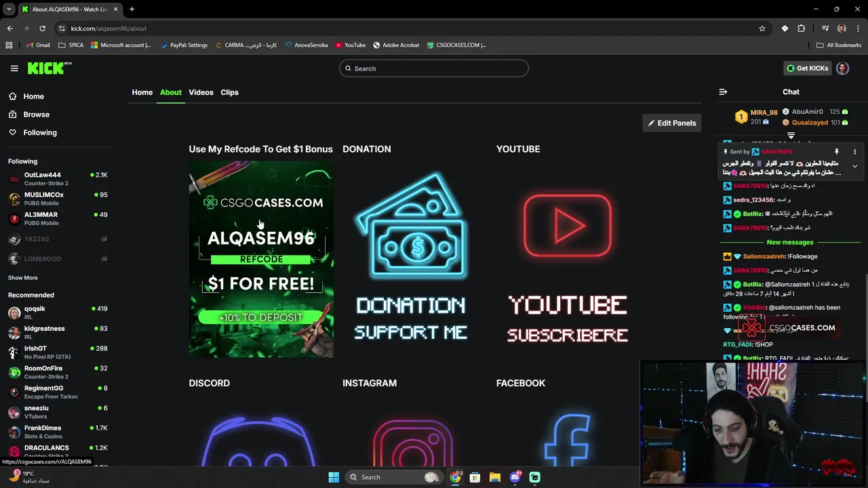Click Windows taskbar Search box

393,477
